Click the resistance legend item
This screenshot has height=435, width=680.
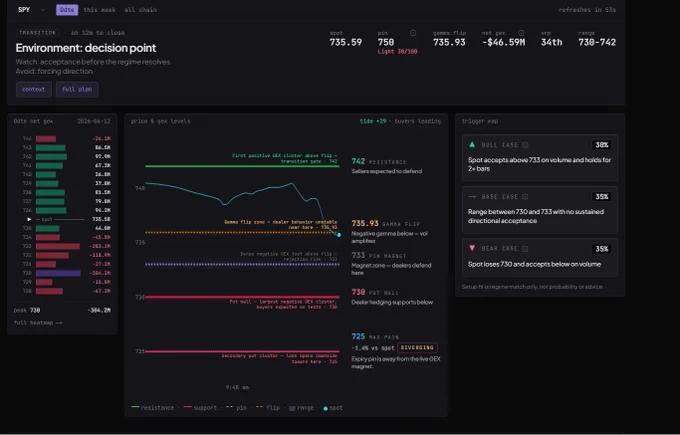click(x=152, y=408)
